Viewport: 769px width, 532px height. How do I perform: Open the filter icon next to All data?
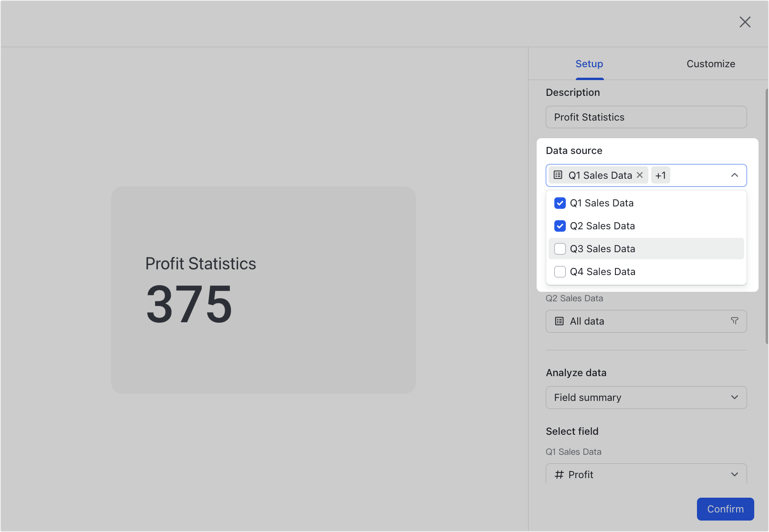(734, 321)
